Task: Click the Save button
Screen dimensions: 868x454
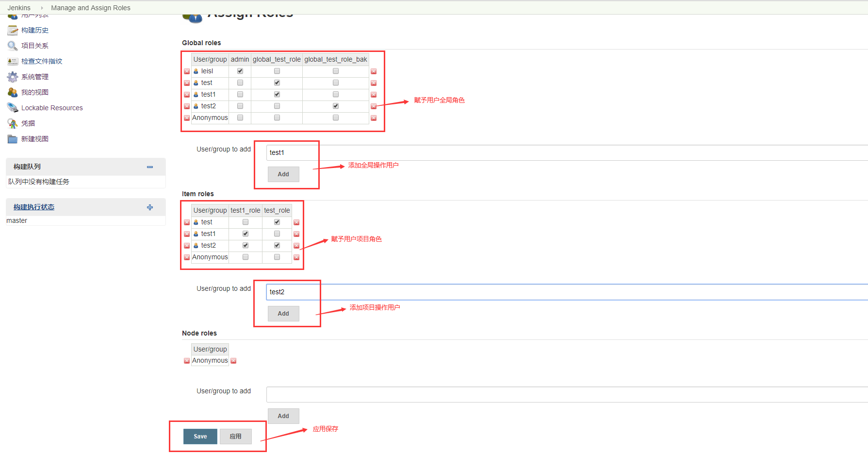Action: tap(200, 437)
